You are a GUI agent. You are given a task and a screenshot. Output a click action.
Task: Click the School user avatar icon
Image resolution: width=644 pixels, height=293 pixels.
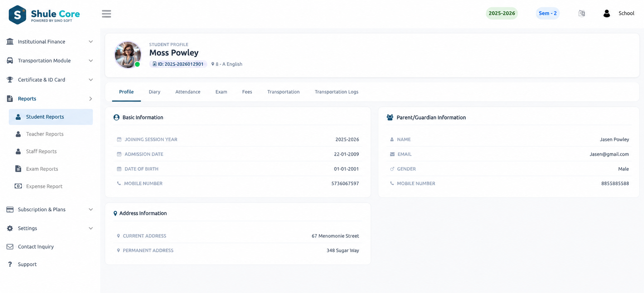(x=607, y=14)
